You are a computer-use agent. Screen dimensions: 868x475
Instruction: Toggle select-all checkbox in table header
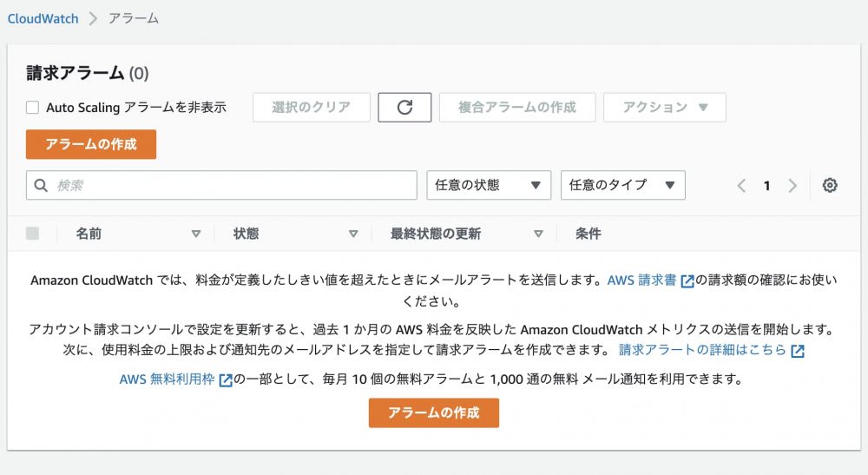pyautogui.click(x=33, y=234)
